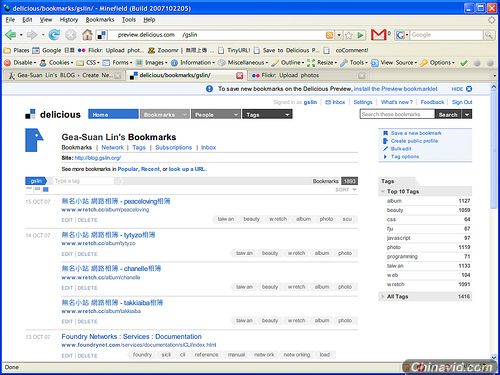Click the RSS feed icon in address bar
500x375 pixels.
tap(329, 35)
